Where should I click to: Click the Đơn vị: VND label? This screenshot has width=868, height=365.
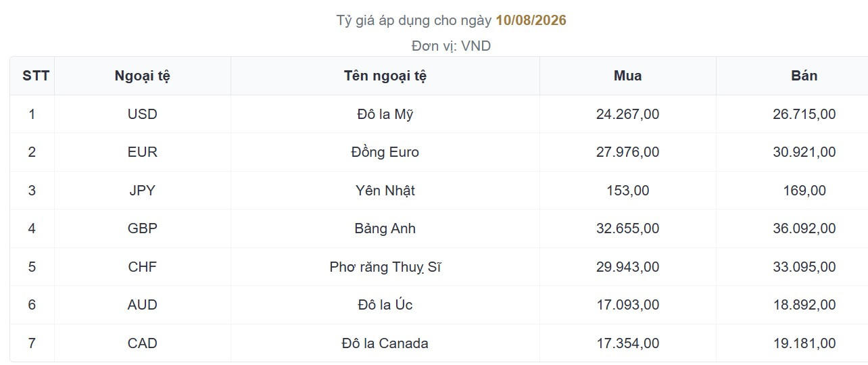tap(451, 46)
